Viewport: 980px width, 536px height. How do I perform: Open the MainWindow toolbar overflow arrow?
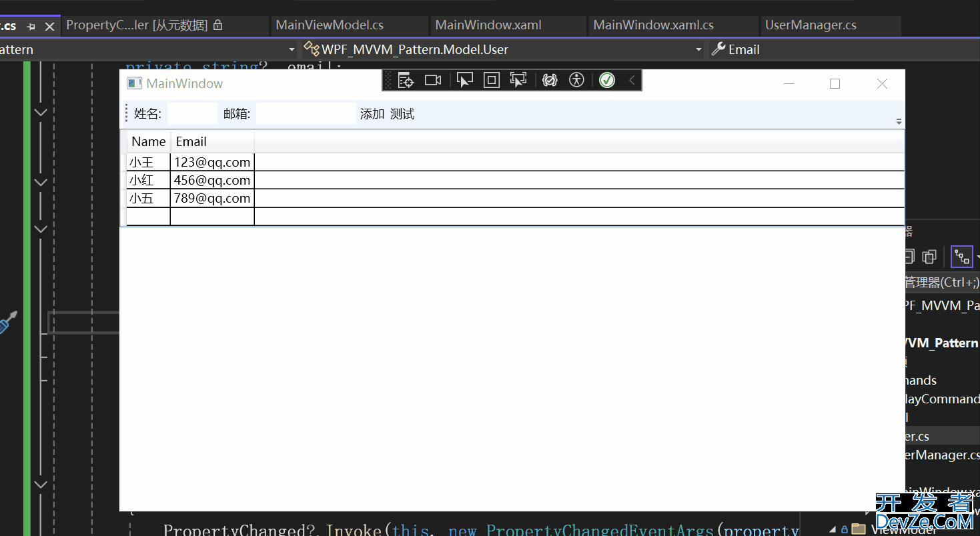[899, 121]
